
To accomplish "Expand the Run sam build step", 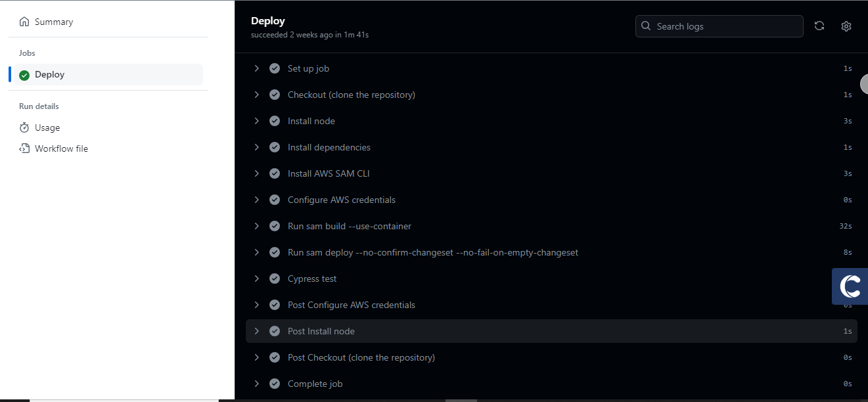I will (257, 226).
